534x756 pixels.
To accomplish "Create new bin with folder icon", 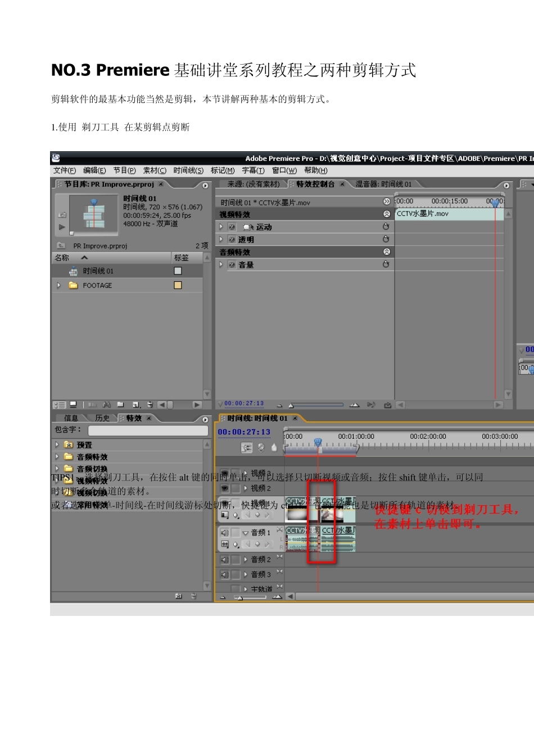I will 120,404.
